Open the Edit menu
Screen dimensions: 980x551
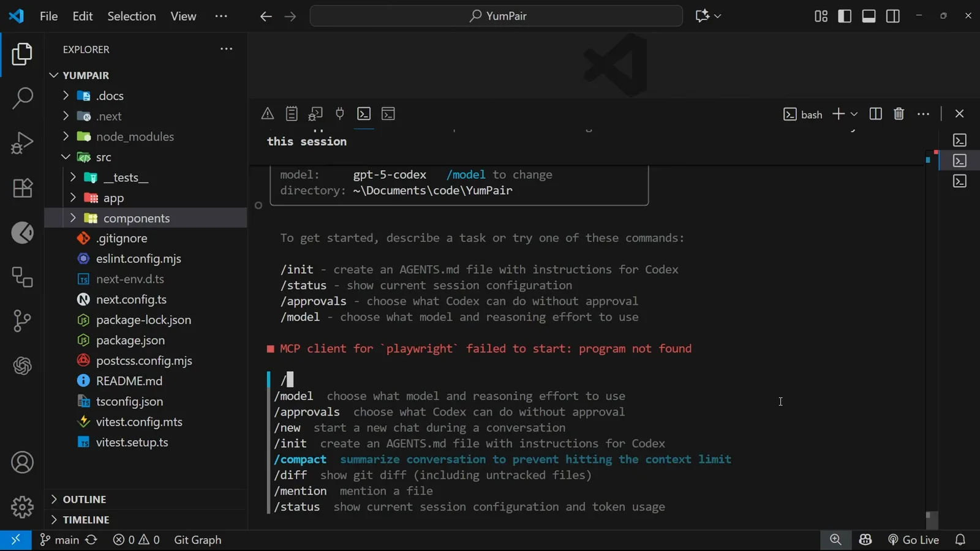pos(83,16)
